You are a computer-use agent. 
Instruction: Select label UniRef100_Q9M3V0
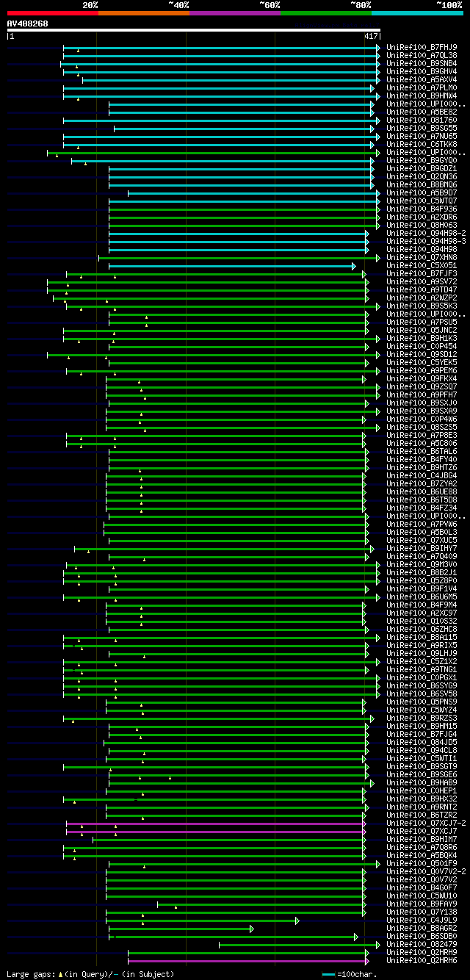[422, 564]
